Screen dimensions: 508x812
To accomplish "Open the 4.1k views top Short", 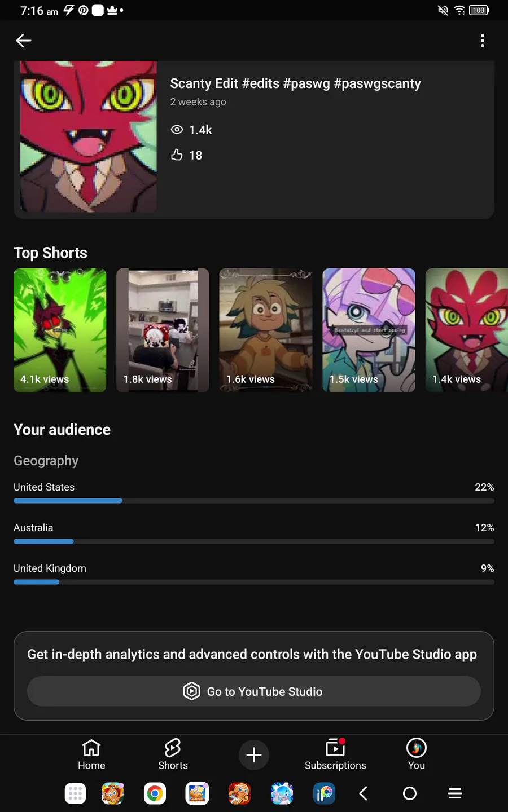I will pos(60,330).
